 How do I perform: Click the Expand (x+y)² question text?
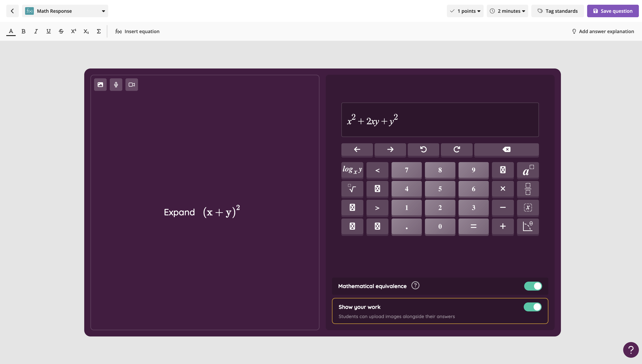tap(202, 212)
